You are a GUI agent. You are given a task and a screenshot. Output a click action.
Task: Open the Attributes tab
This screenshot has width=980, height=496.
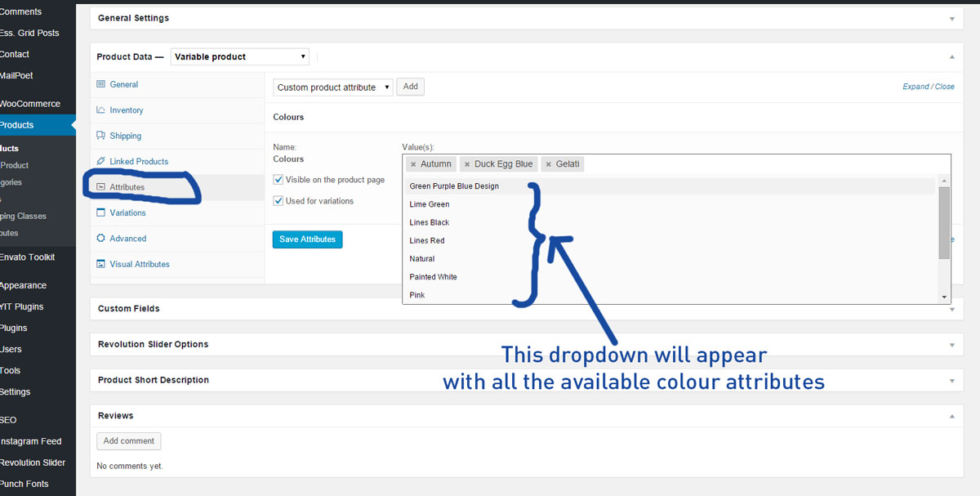click(127, 187)
